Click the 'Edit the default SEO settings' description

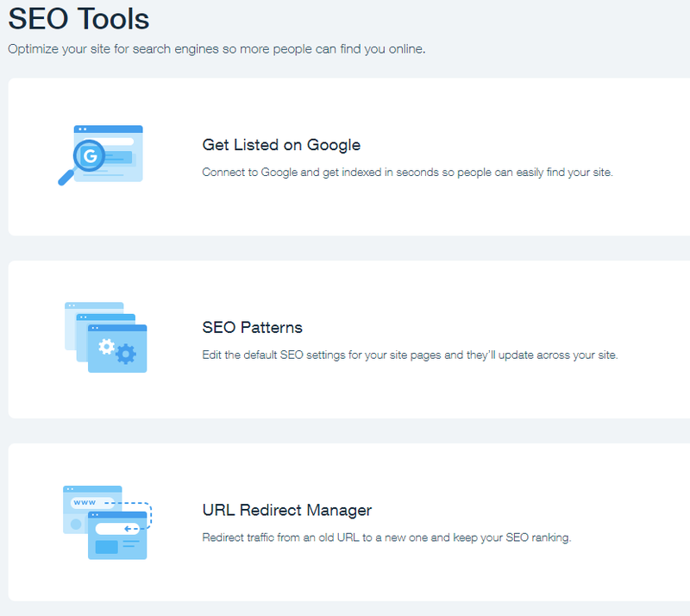[x=411, y=355]
